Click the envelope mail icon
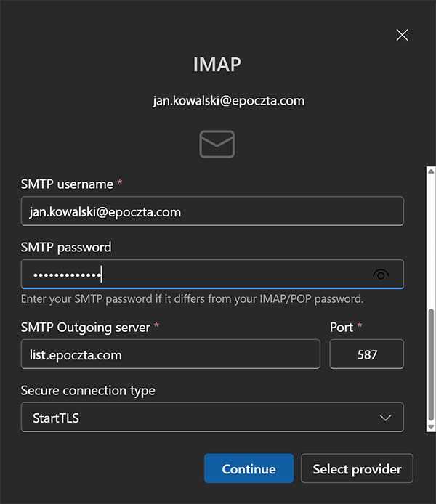The height and width of the screenshot is (504, 436). [x=217, y=145]
